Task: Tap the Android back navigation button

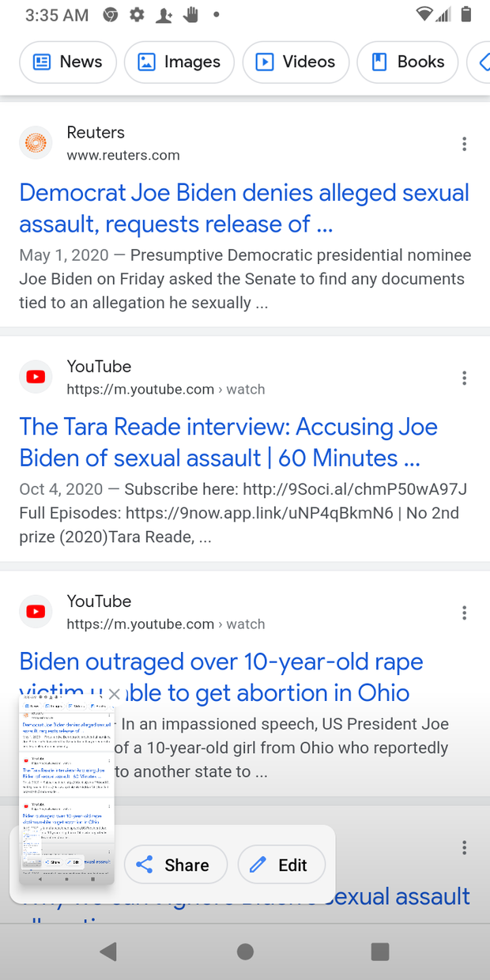Action: [109, 952]
